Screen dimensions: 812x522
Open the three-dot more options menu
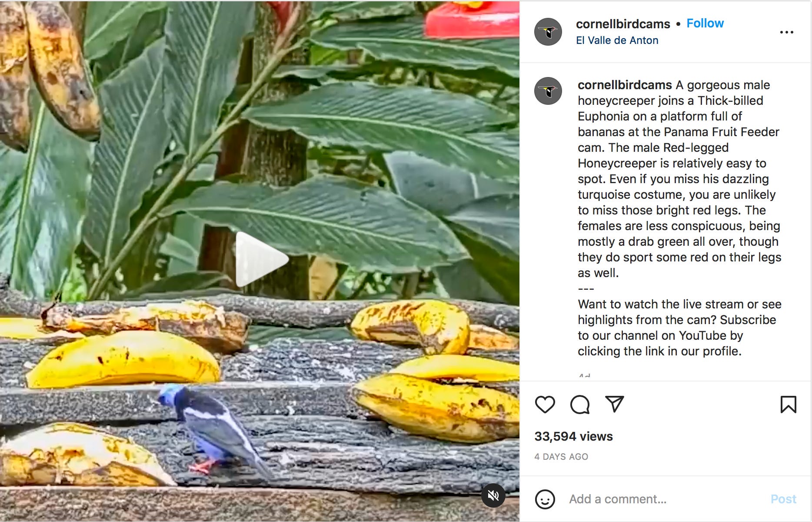[786, 32]
